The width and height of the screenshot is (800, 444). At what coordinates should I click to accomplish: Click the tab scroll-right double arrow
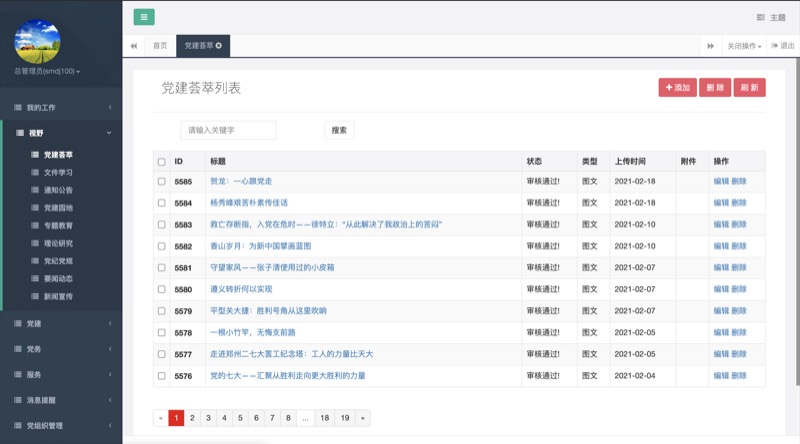point(710,46)
